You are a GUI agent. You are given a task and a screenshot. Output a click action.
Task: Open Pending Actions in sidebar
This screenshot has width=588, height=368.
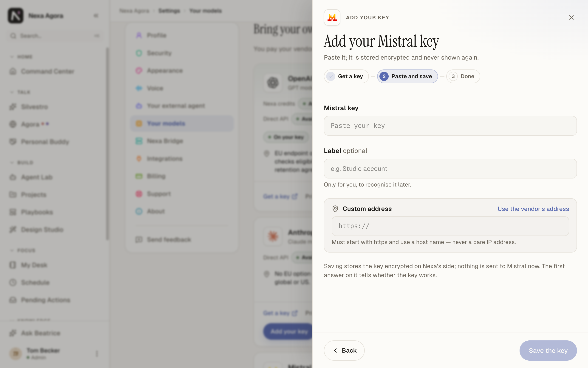point(55,300)
